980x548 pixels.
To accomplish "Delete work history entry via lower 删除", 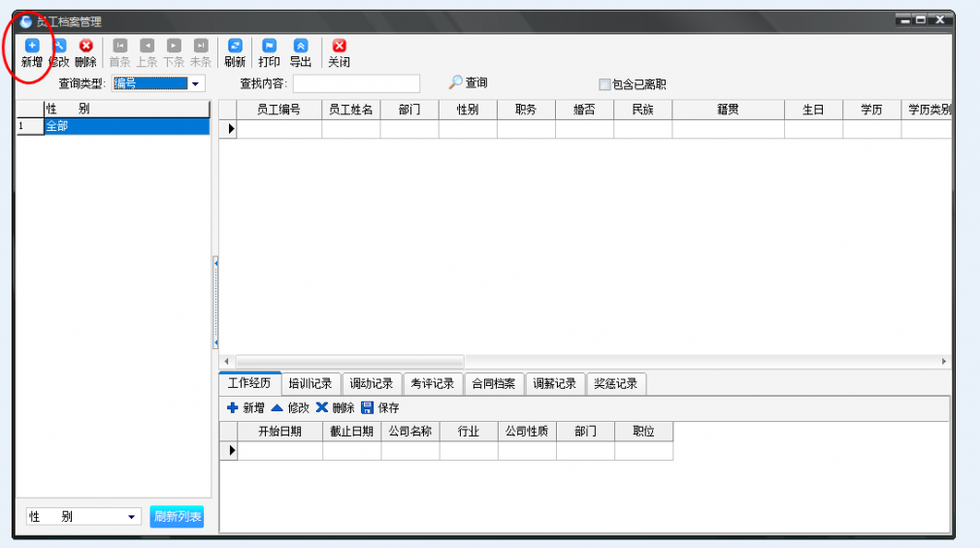I will (x=322, y=407).
